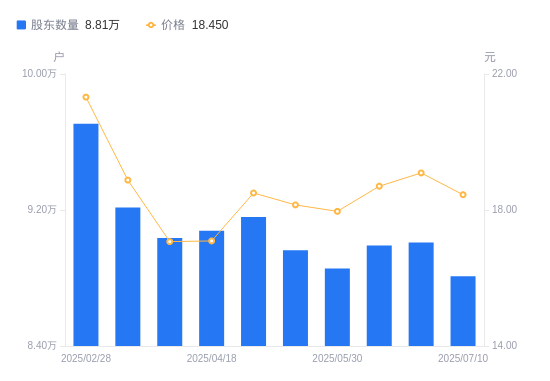Click the blue bar above 2025/04/18
This screenshot has height=381, width=550.
point(212,288)
